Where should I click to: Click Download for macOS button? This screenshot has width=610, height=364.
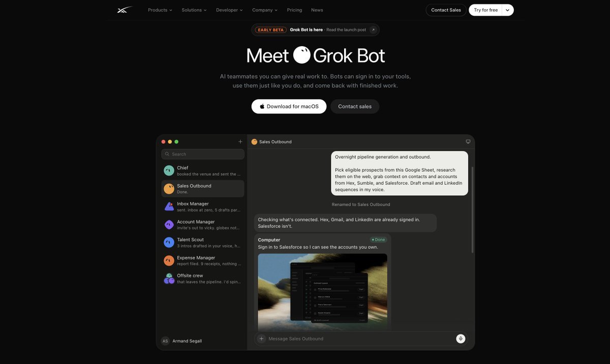tap(289, 106)
